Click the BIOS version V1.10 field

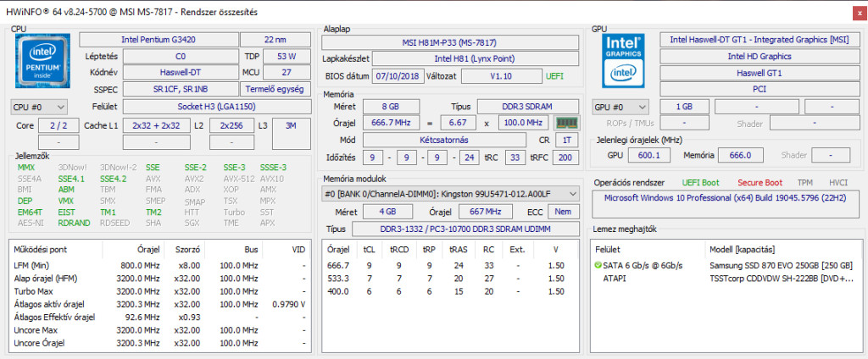(x=501, y=76)
